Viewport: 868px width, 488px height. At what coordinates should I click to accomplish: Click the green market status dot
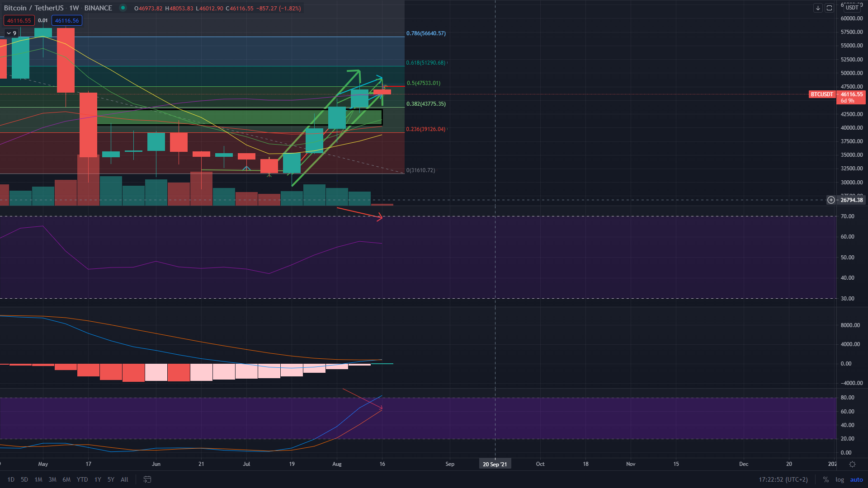coord(123,8)
